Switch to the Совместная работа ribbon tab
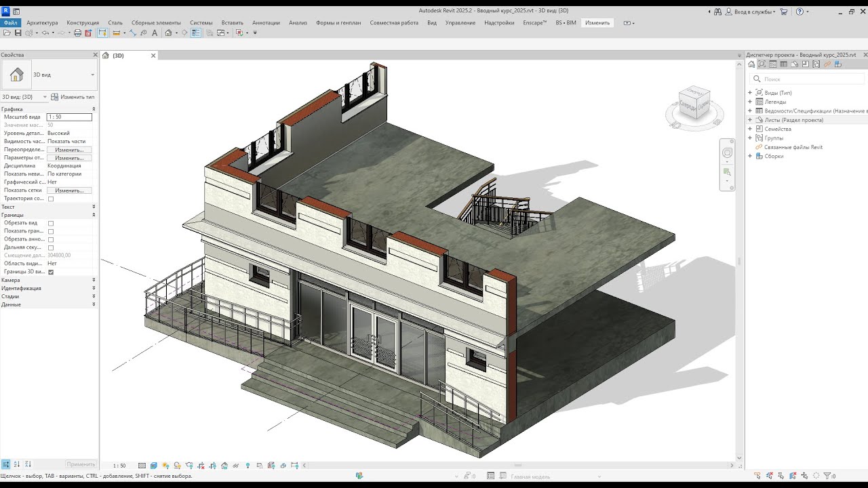868x488 pixels. (x=394, y=22)
